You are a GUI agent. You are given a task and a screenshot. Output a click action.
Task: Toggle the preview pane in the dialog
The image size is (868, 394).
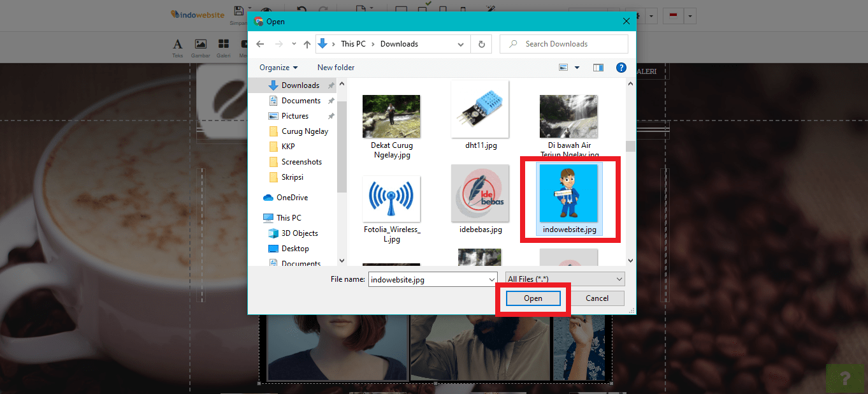point(598,67)
